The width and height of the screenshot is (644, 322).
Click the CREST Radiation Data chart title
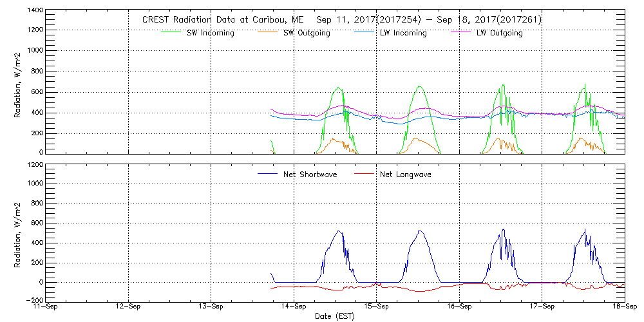[x=342, y=19]
